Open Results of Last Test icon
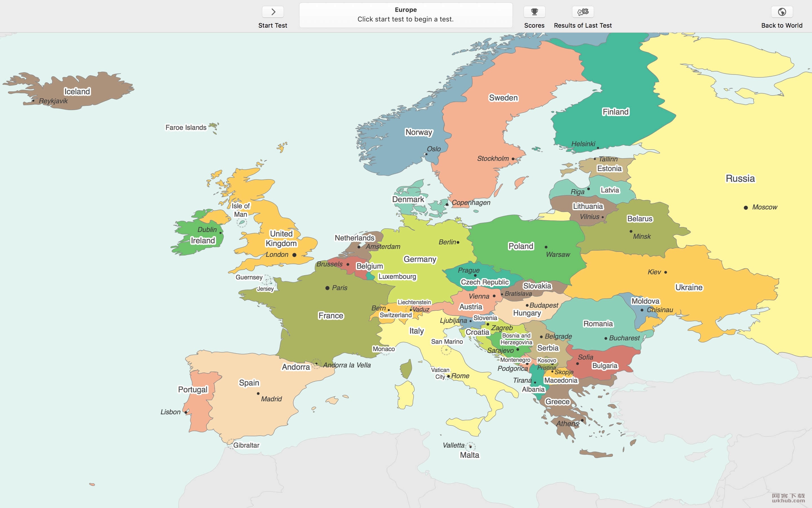Viewport: 812px width, 508px height. pos(583,12)
